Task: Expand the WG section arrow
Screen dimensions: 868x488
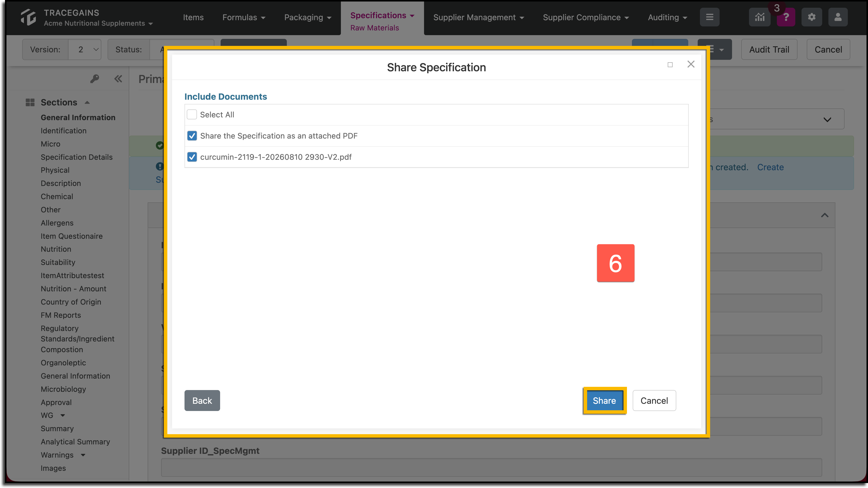Action: coord(63,415)
